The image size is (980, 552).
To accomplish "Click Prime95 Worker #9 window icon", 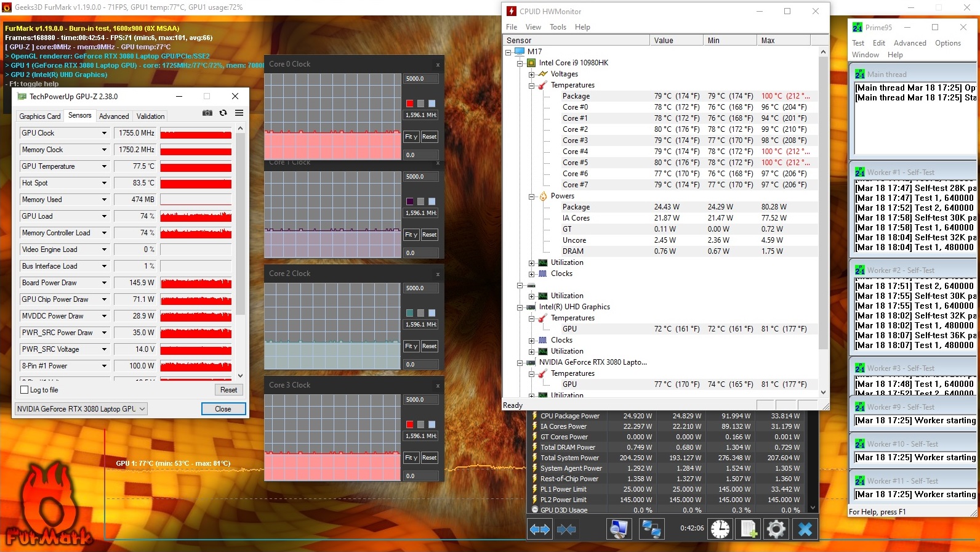I will click(860, 407).
